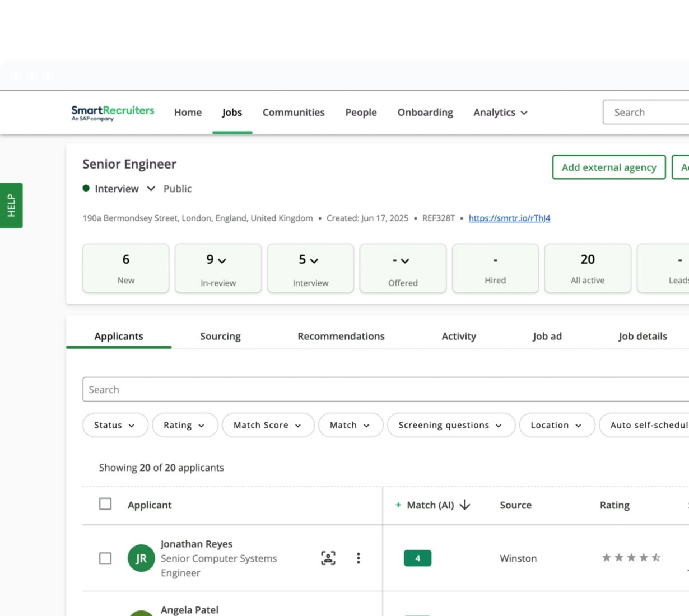Expand the Match Score filter
689x616 pixels.
267,425
